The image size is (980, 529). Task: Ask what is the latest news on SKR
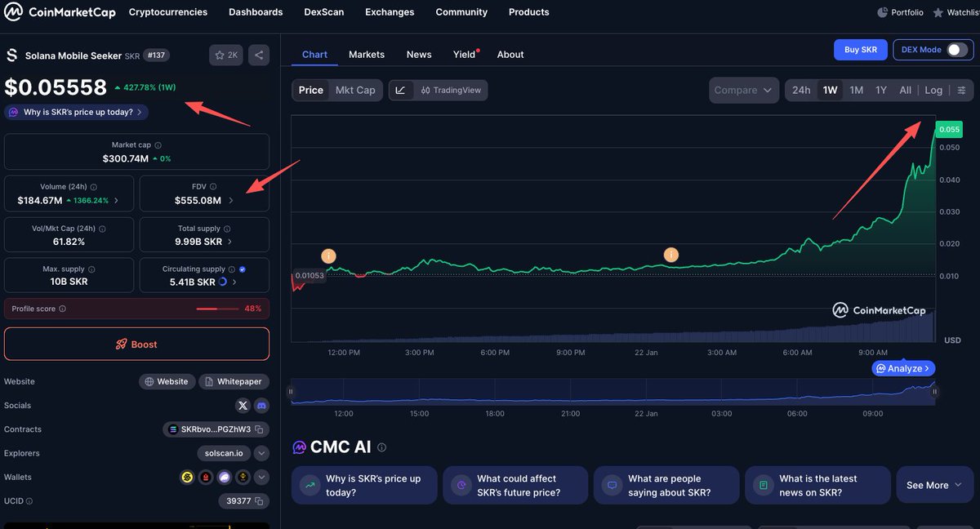tap(817, 485)
